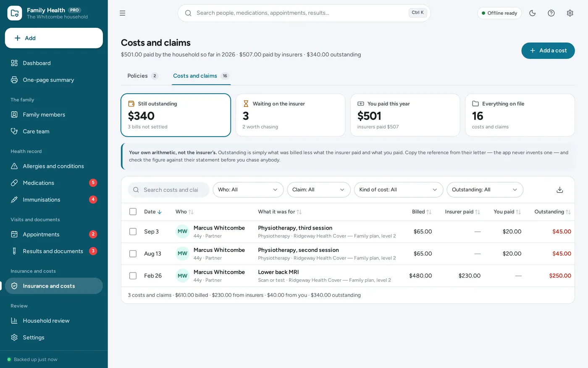Select the Sep 3 physiotherapy row checkbox
The image size is (588, 368).
(x=133, y=232)
